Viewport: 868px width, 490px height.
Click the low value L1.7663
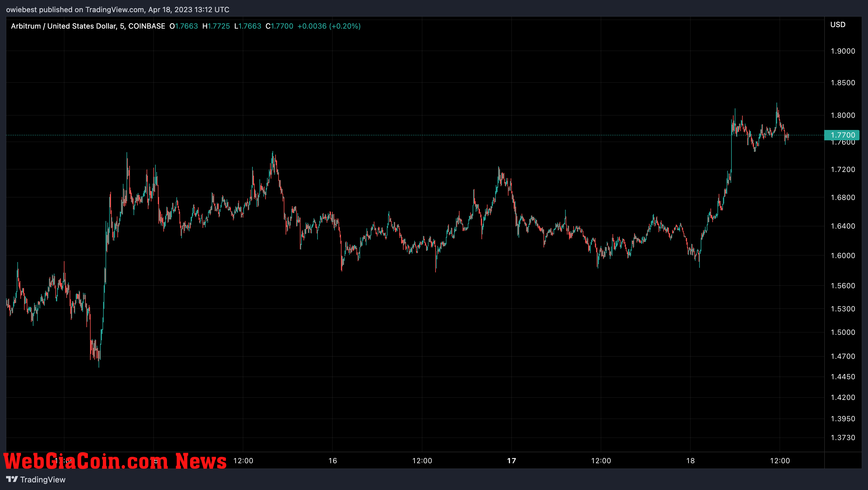[x=248, y=26]
